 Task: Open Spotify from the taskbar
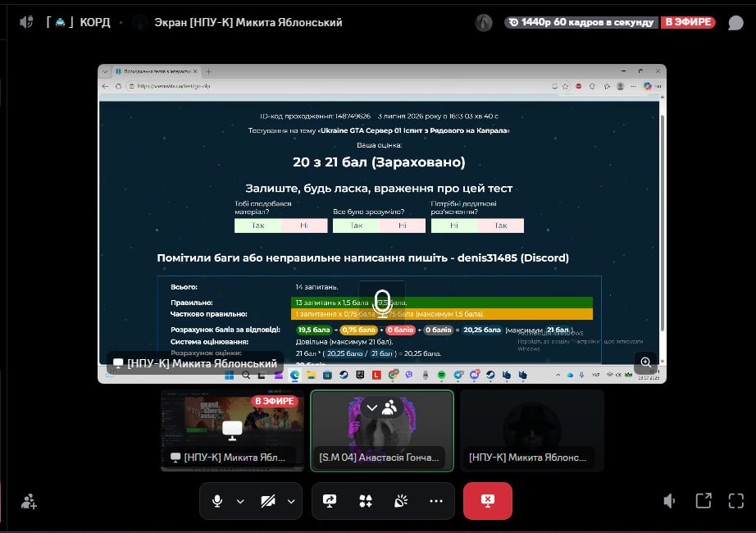pyautogui.click(x=441, y=376)
